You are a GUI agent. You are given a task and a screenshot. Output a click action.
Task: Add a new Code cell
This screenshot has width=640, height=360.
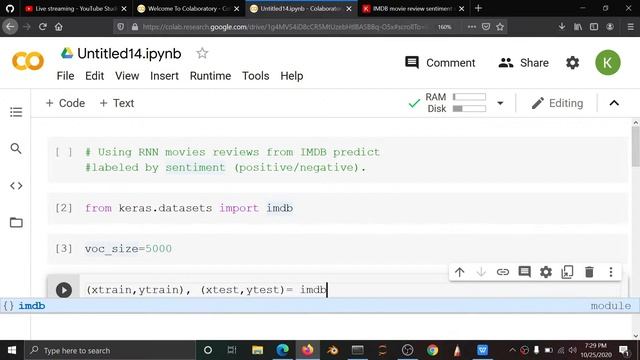[x=65, y=103]
